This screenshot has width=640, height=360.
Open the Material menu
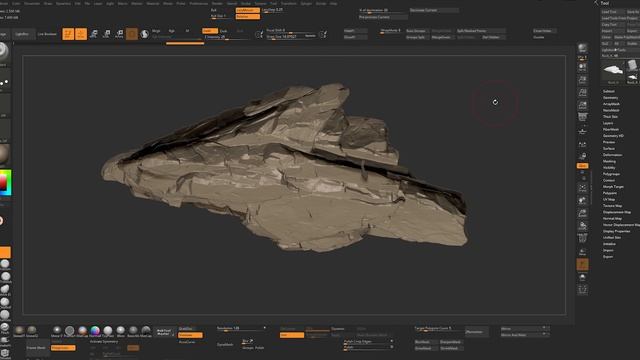pyautogui.click(x=153, y=3)
